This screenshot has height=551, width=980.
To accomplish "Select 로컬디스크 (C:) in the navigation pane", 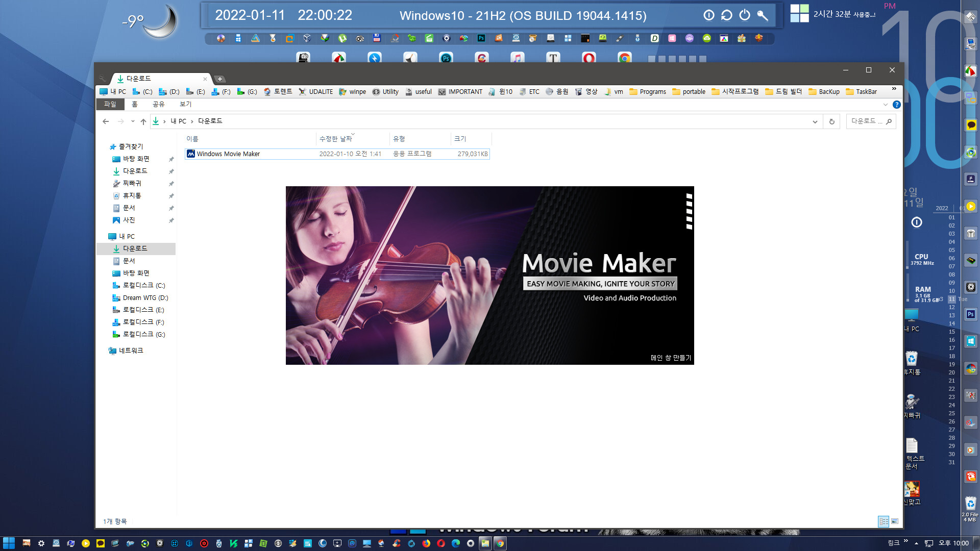I will tap(139, 286).
